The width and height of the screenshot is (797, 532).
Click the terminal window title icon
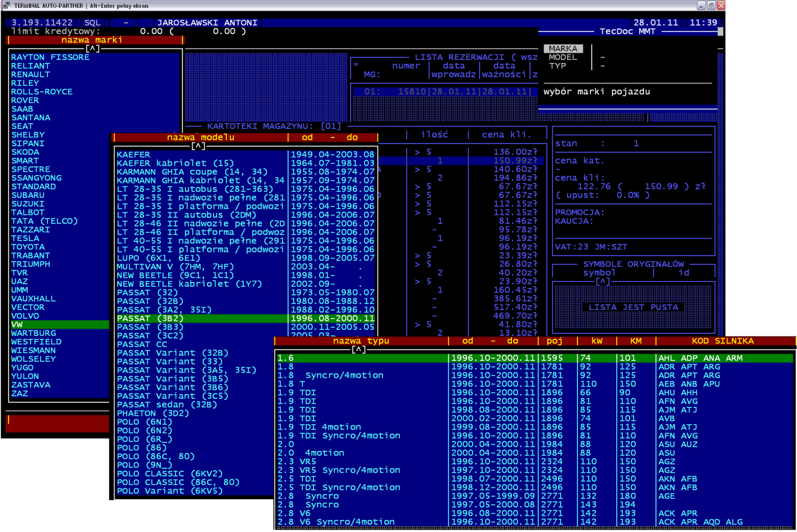pos(7,5)
